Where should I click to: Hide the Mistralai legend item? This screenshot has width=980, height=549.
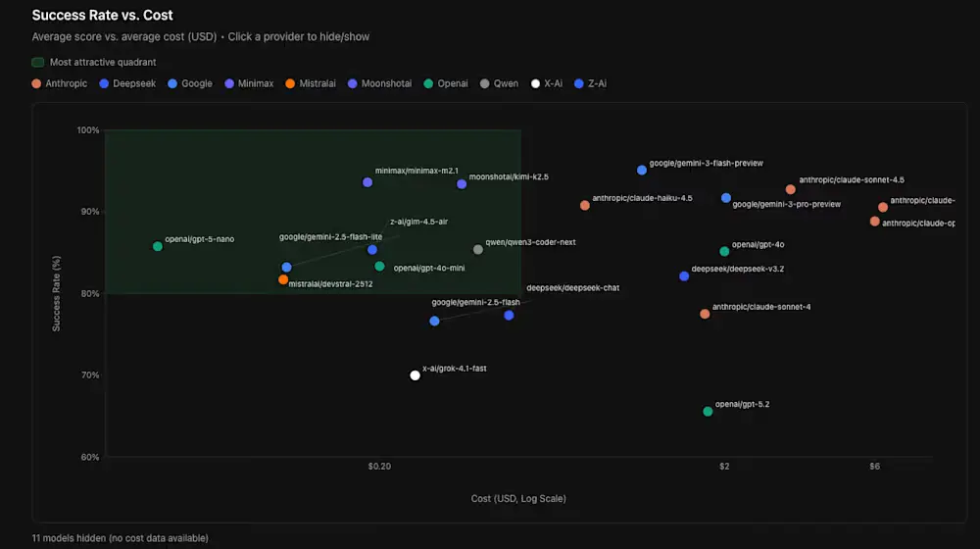[312, 83]
